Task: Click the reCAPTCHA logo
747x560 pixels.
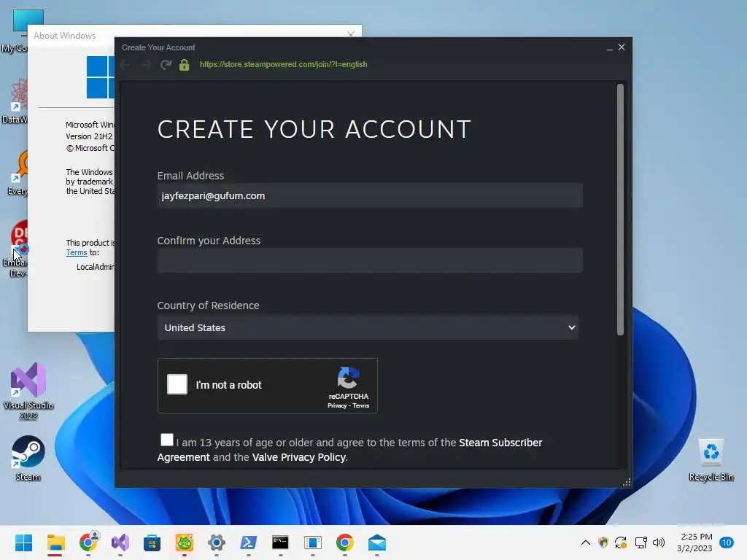Action: (348, 378)
